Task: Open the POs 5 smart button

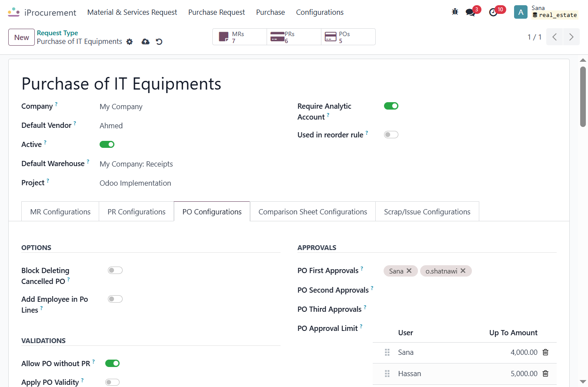Action: pyautogui.click(x=348, y=37)
